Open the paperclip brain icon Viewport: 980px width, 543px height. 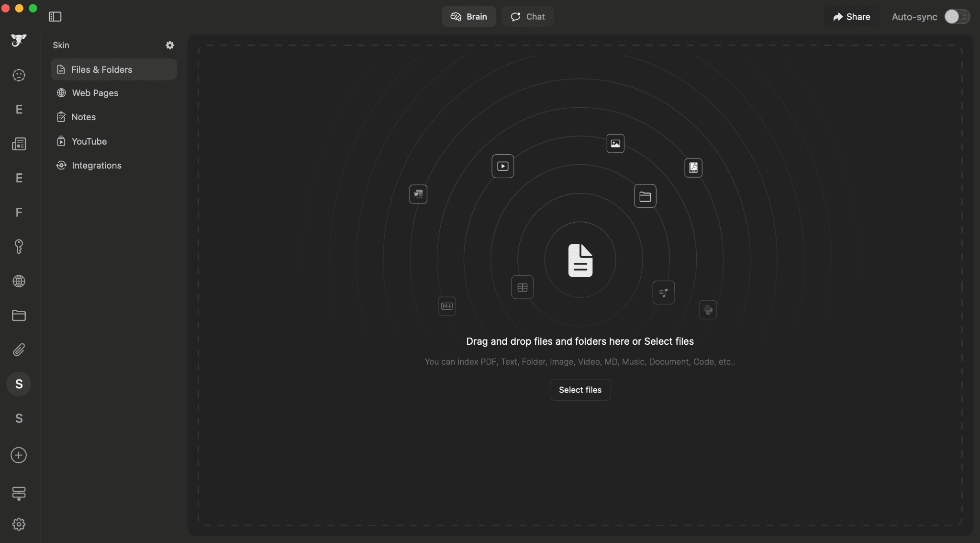click(19, 350)
